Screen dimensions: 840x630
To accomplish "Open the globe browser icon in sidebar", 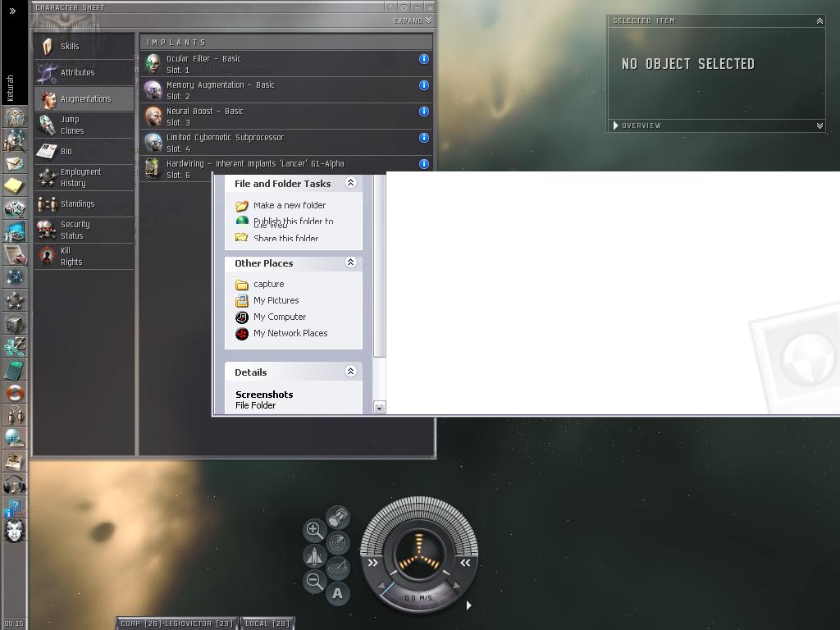I will point(15,438).
